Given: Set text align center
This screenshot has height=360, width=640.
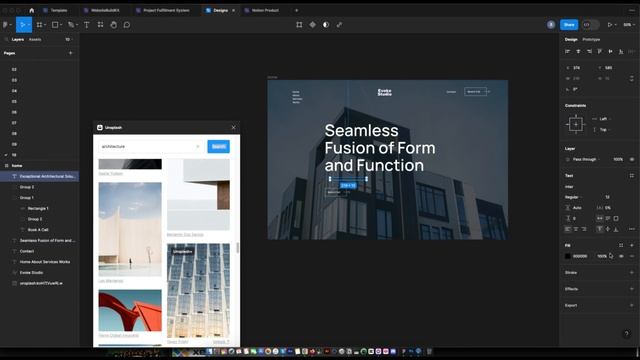Looking at the screenshot, I should pyautogui.click(x=576, y=229).
